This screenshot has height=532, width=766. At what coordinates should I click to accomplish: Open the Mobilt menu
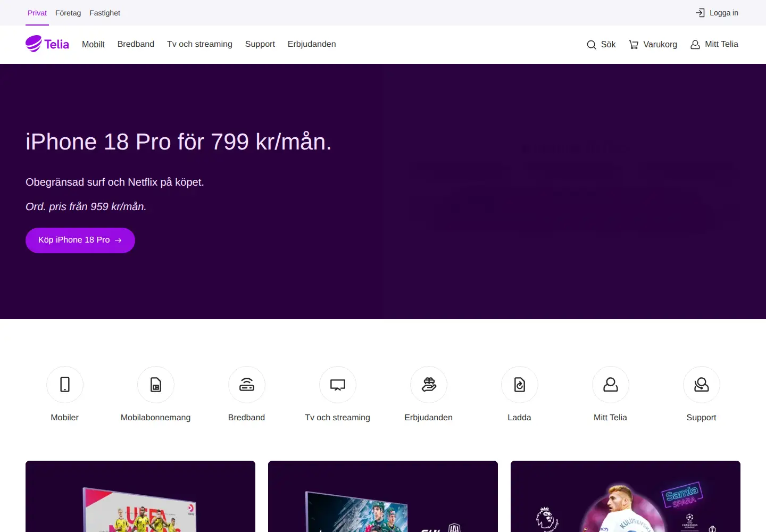pyautogui.click(x=93, y=44)
